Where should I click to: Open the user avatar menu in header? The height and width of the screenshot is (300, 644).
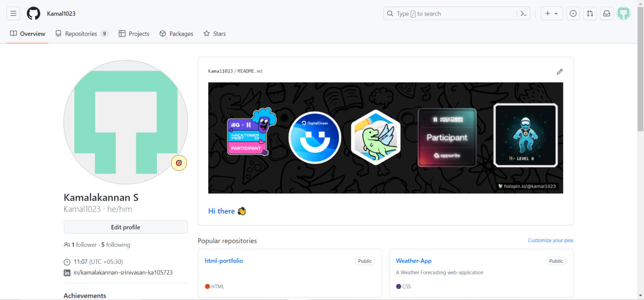click(x=624, y=14)
